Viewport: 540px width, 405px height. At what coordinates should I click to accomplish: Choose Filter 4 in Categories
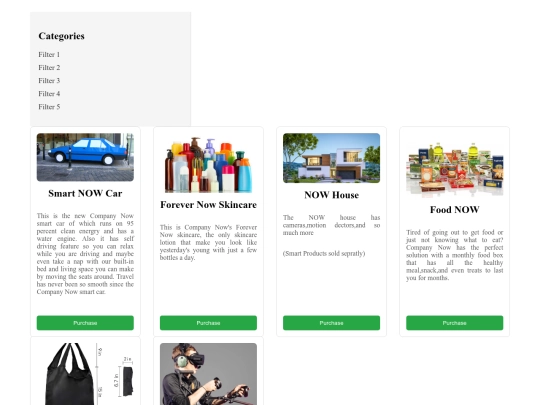(49, 94)
